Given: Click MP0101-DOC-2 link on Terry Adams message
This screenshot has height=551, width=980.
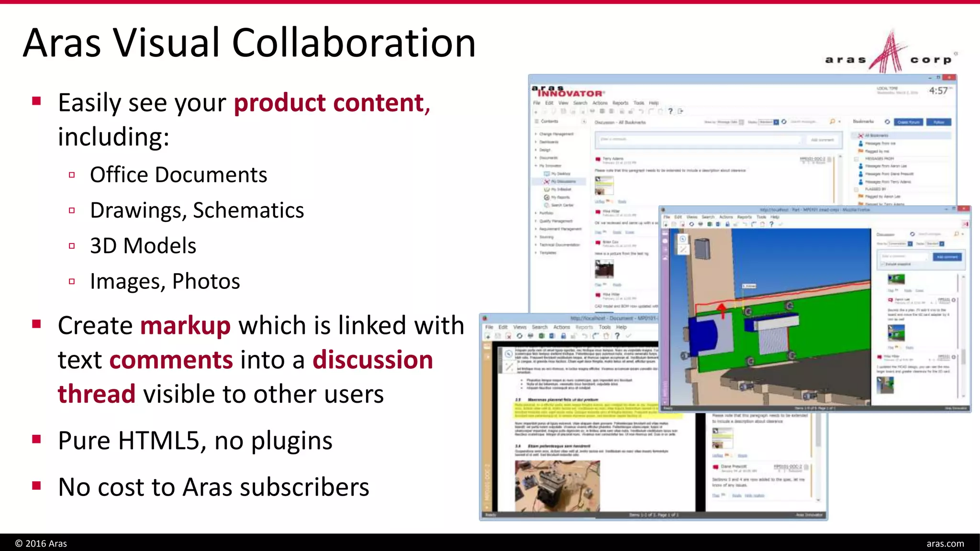Looking at the screenshot, I should (x=813, y=159).
